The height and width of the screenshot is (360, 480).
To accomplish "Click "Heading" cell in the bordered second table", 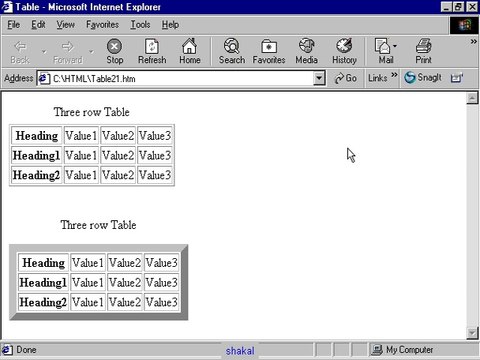I will tap(43, 263).
